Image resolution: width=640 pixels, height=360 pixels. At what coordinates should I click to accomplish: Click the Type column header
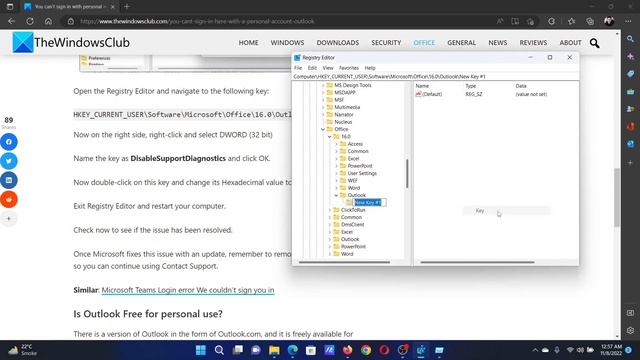click(471, 86)
